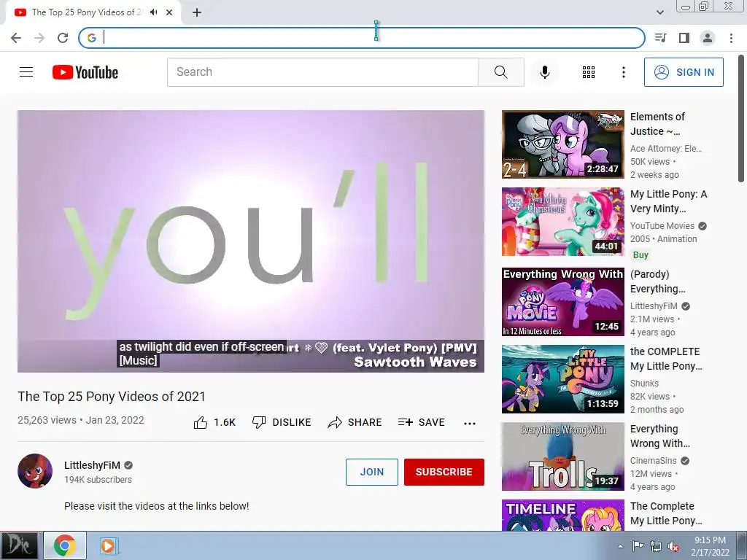Open network tray icon
The height and width of the screenshot is (560, 747).
point(656,546)
